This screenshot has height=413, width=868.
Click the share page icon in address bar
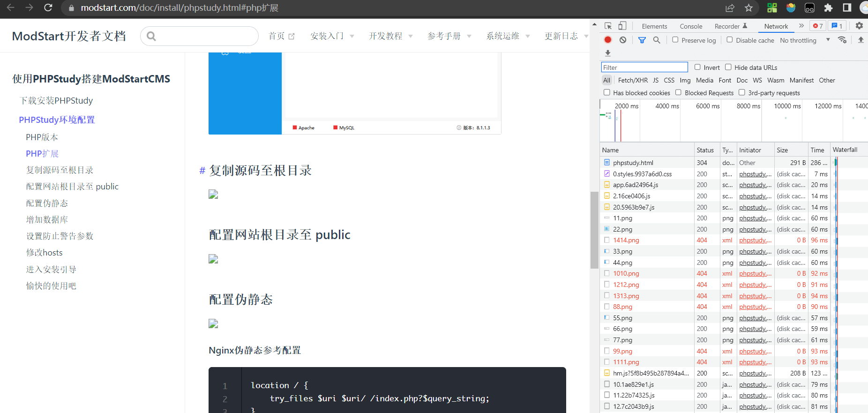(x=730, y=8)
